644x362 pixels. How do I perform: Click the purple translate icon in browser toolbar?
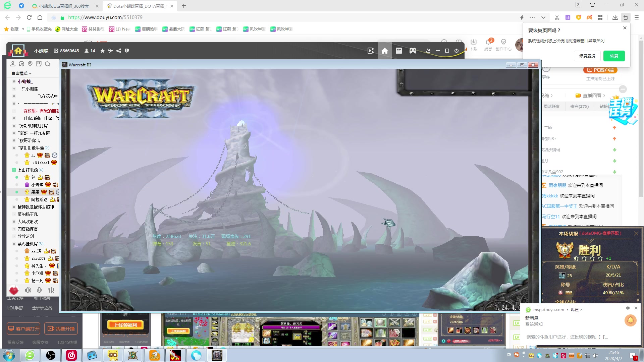(x=568, y=17)
